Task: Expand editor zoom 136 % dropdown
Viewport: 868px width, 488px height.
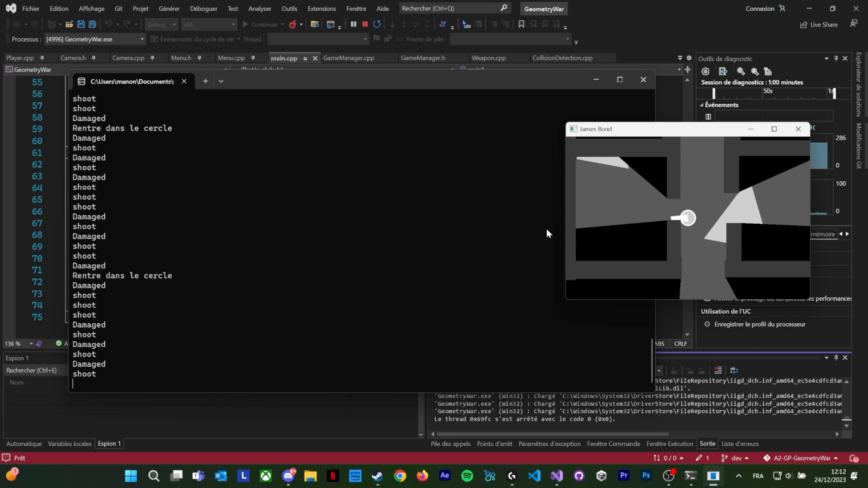Action: pos(31,344)
